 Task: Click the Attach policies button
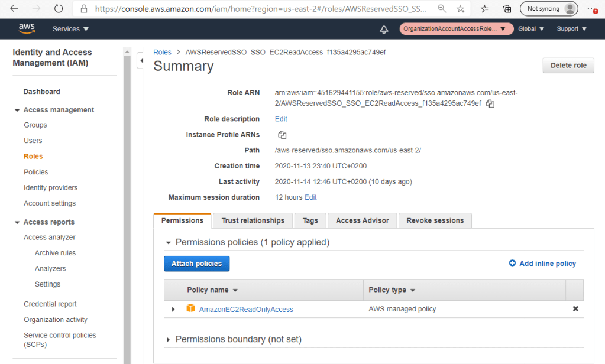click(x=196, y=264)
